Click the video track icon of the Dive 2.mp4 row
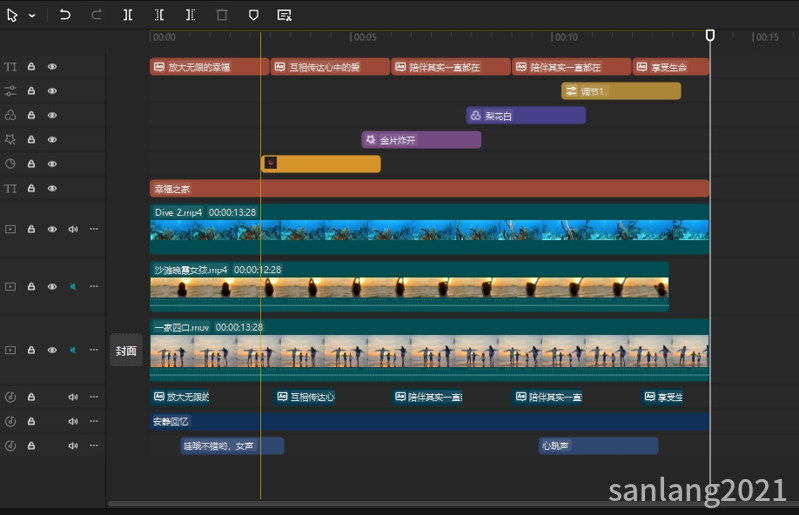 coord(10,229)
